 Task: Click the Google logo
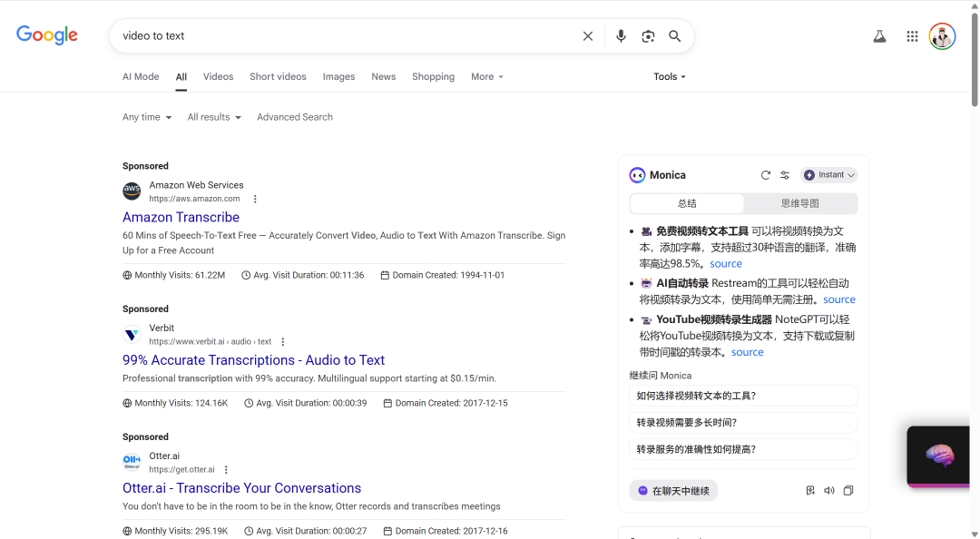pos(47,35)
